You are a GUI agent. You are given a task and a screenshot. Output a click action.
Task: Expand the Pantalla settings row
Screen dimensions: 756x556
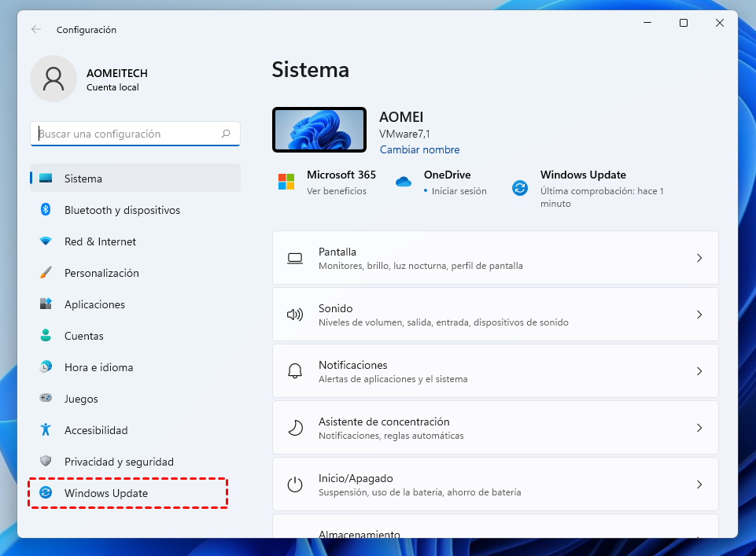[496, 257]
